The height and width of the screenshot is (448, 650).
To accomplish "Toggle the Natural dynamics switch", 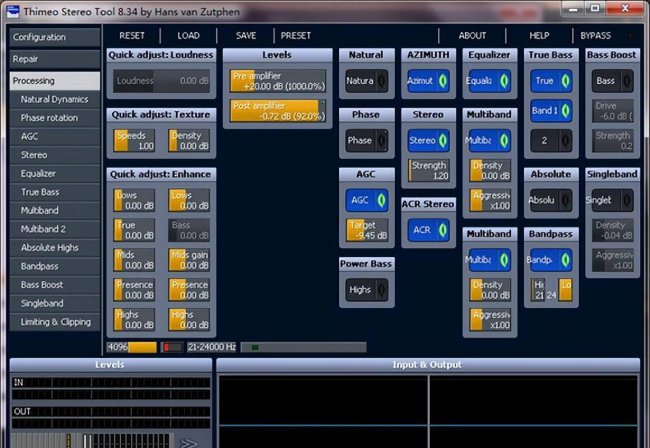I will (x=366, y=81).
